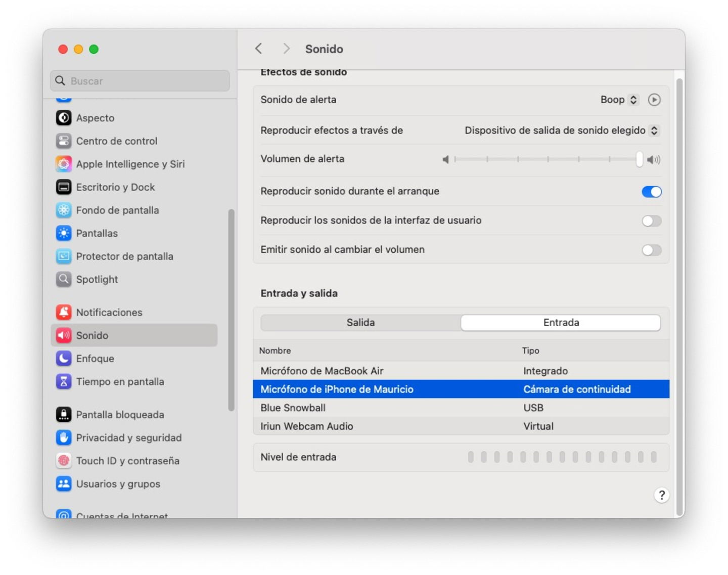Screen dimensions: 728x575
Task: Click the Sonido speaker icon in sidebar
Action: point(64,335)
